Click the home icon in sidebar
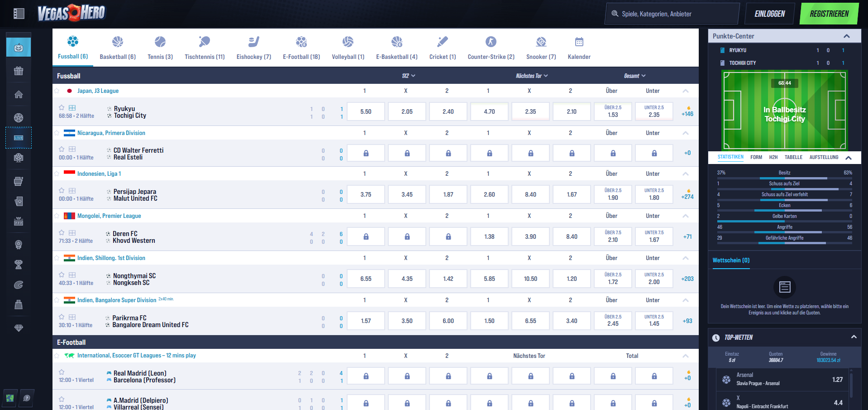The height and width of the screenshot is (410, 868). (19, 94)
